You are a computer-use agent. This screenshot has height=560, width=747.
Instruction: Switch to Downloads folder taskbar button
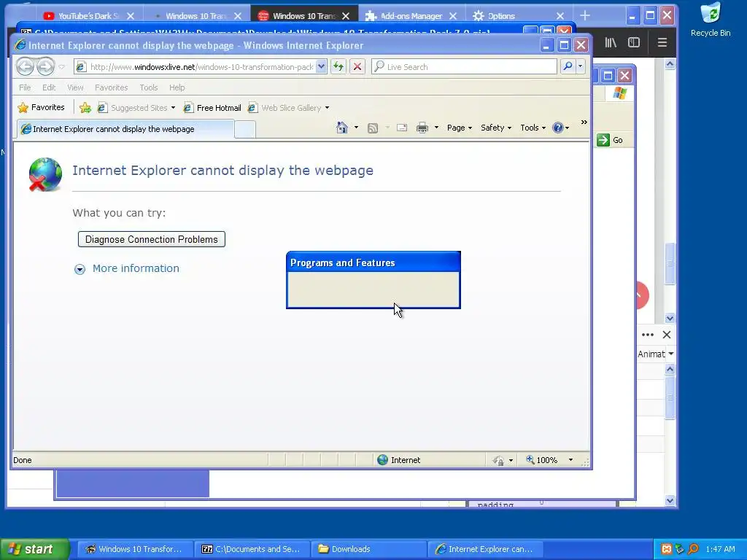click(x=368, y=549)
